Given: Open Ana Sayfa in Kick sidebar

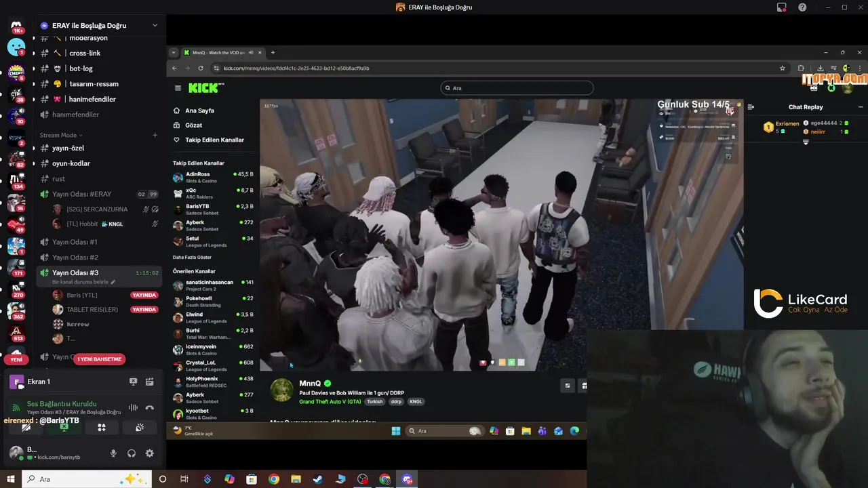Looking at the screenshot, I should [x=199, y=110].
